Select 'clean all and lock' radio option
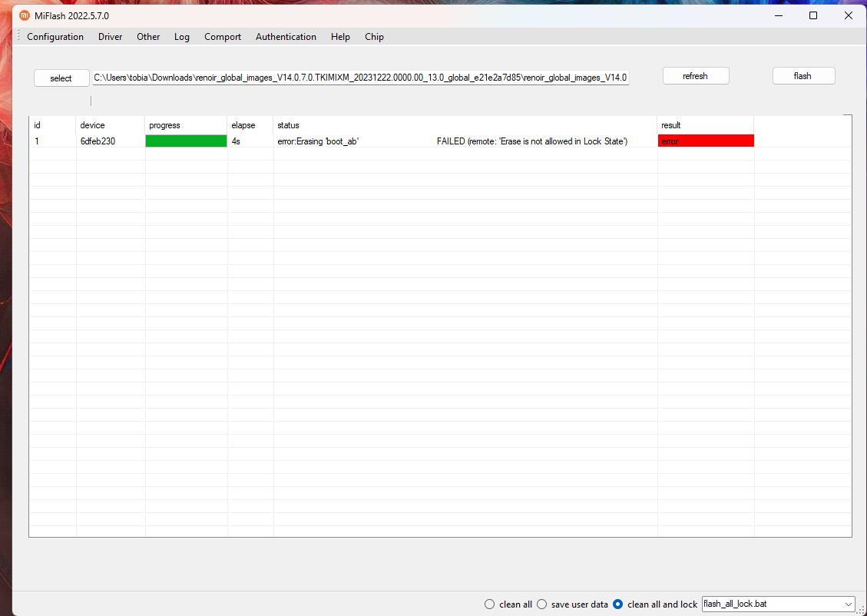Image resolution: width=867 pixels, height=616 pixels. pyautogui.click(x=618, y=604)
